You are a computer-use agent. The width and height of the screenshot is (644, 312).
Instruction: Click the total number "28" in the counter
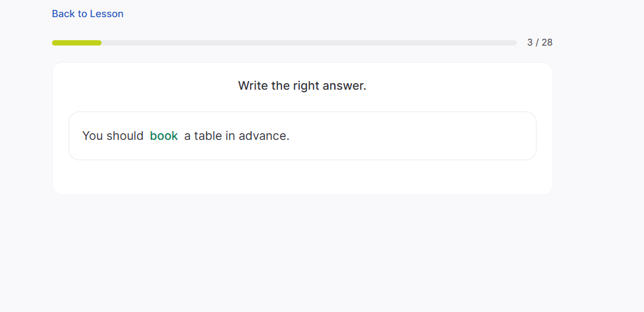[x=547, y=43]
